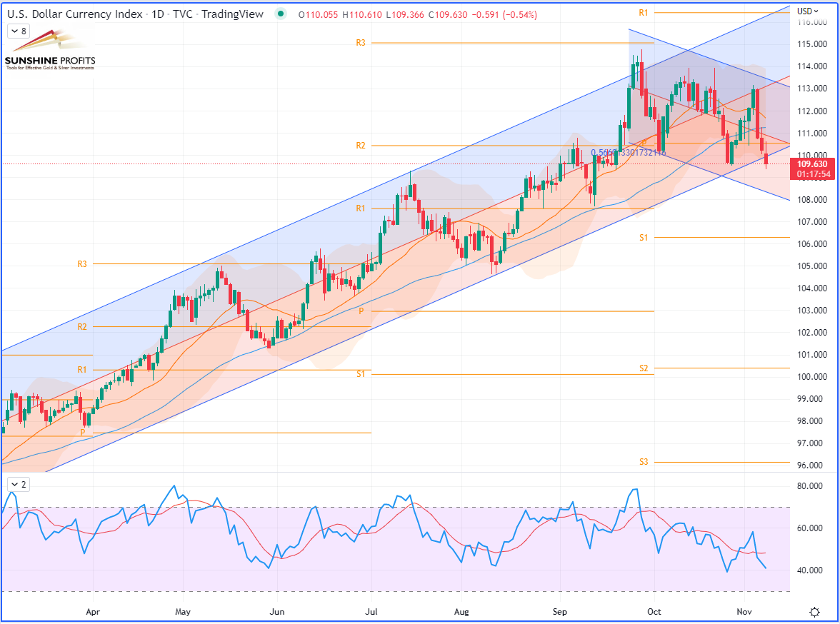Select the S1 pivot label near 106

644,237
